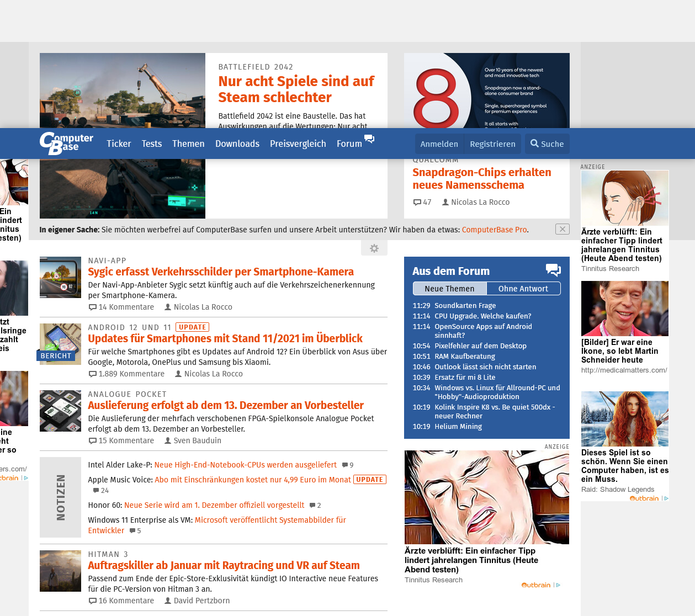
Task: Open the Themen menu item
Action: (x=188, y=144)
